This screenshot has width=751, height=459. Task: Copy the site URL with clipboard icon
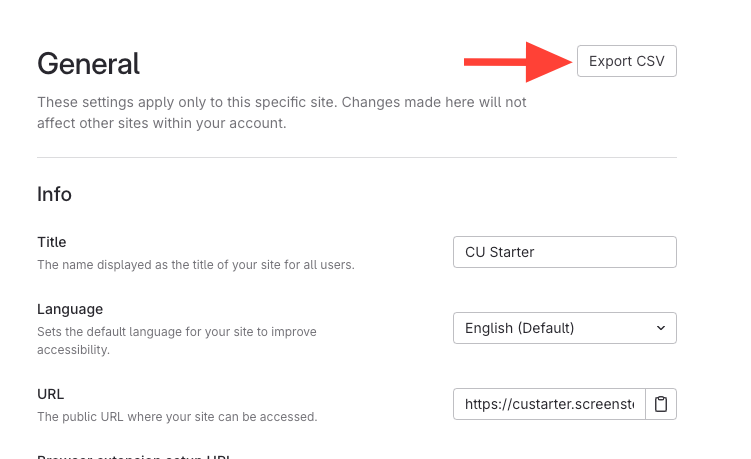[661, 405]
